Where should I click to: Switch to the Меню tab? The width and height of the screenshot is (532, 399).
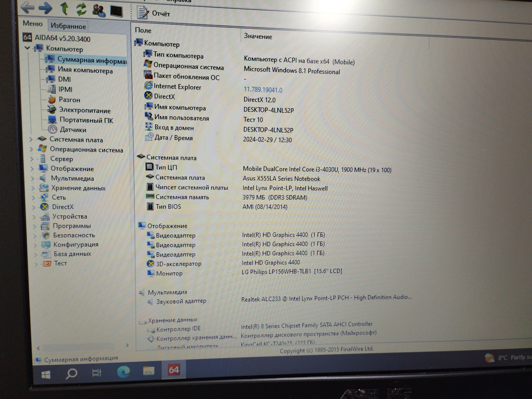(33, 24)
